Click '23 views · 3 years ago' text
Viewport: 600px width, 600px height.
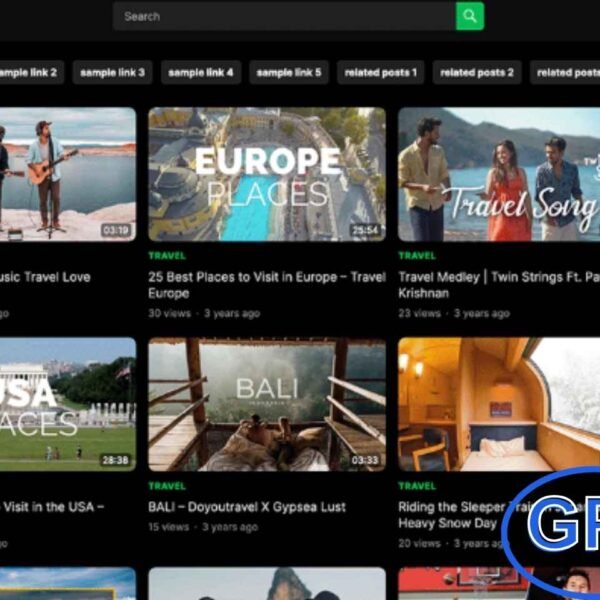pos(454,313)
